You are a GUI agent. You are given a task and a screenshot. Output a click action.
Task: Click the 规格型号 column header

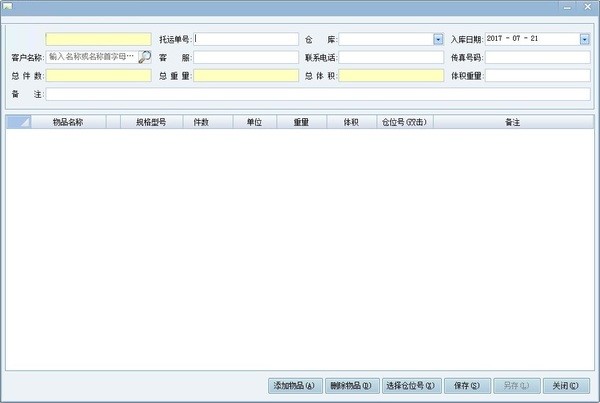(150, 121)
